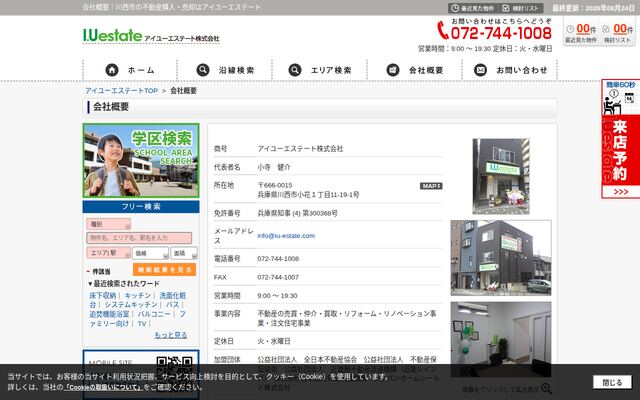Screen dimensions: 640x400
Task: Open the office interior photo
Action: click(501, 339)
